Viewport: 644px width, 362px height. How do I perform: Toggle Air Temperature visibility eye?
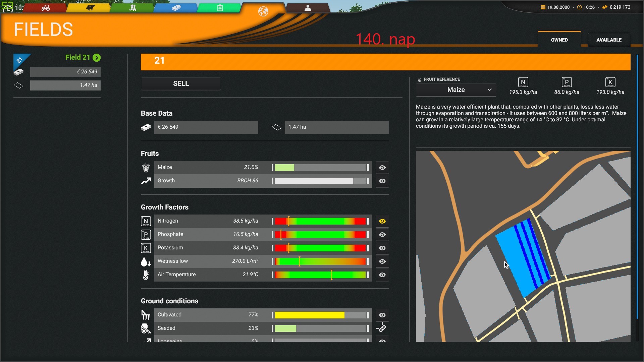click(382, 275)
